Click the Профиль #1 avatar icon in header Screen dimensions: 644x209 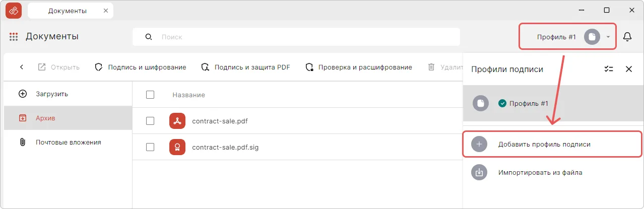coord(592,37)
